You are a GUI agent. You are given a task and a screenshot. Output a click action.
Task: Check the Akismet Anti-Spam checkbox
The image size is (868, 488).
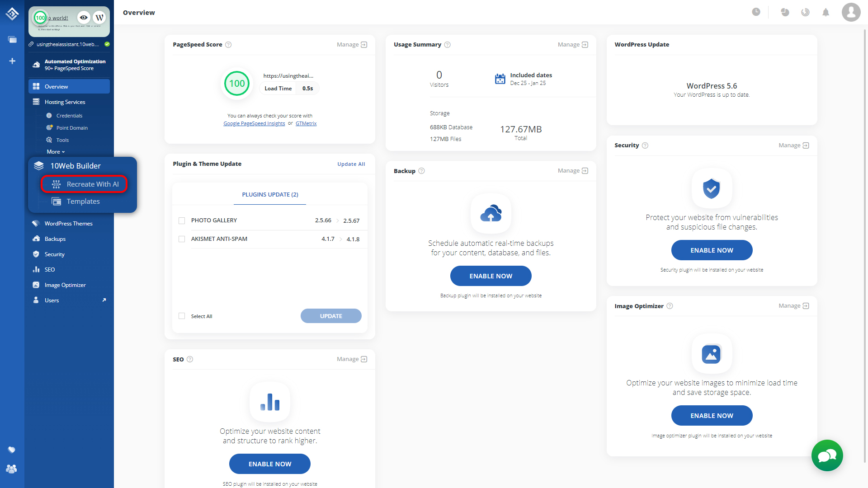click(x=182, y=239)
